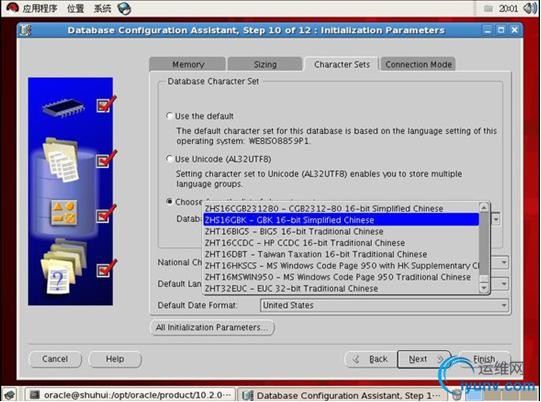Pick ZHS16CGB231280 Simplified Chinese entry
The image size is (541, 402).
tap(341, 208)
